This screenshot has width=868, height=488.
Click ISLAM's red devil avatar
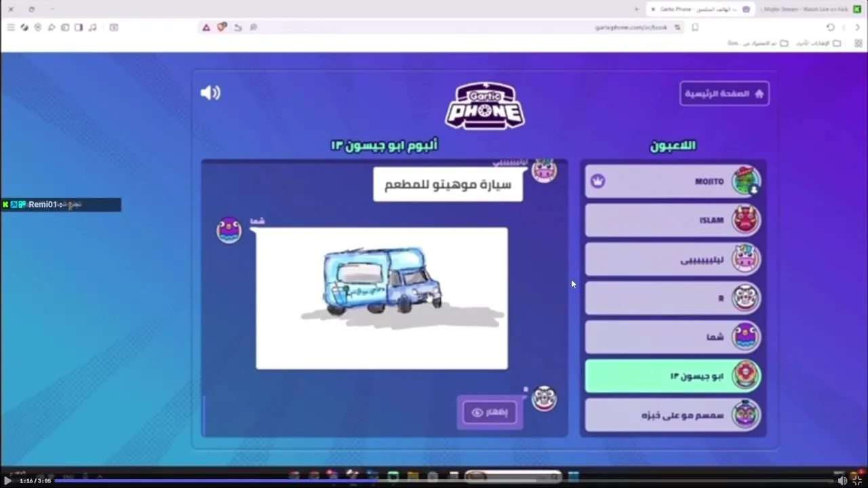tap(746, 220)
